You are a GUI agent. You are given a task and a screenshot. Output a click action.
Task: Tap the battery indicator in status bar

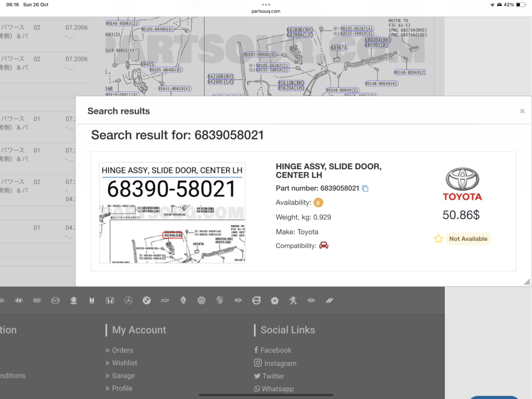coord(521,5)
